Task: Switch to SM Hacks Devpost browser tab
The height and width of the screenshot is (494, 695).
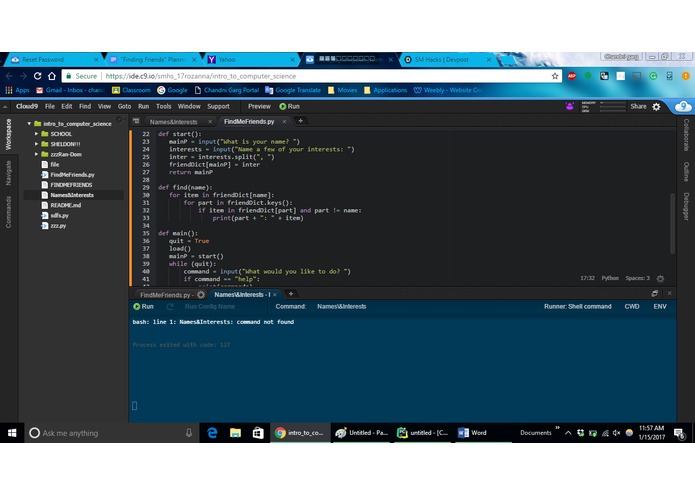Action: pos(442,59)
